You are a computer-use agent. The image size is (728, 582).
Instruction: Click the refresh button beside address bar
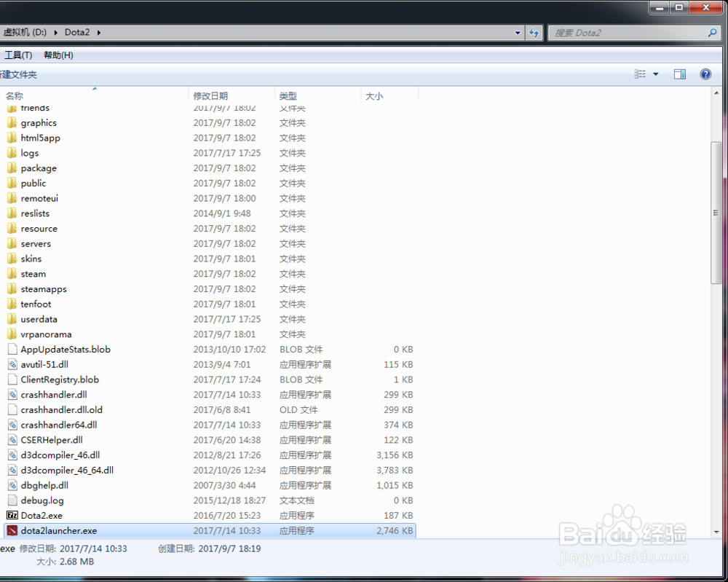pyautogui.click(x=534, y=33)
